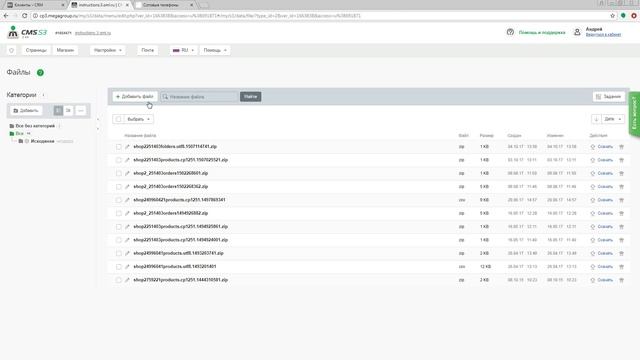This screenshot has height=360, width=640.
Task: Open the green side tab on right edge
Action: (x=634, y=114)
